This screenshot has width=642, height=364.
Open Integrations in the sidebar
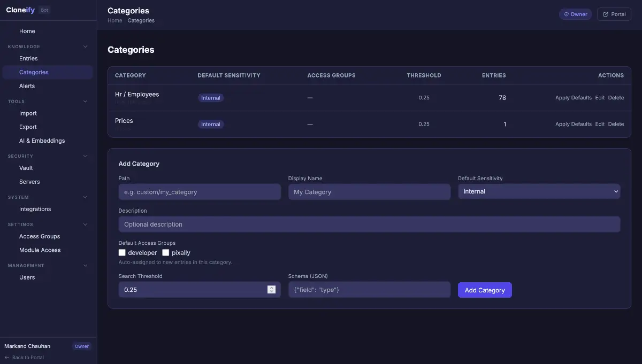point(48,209)
